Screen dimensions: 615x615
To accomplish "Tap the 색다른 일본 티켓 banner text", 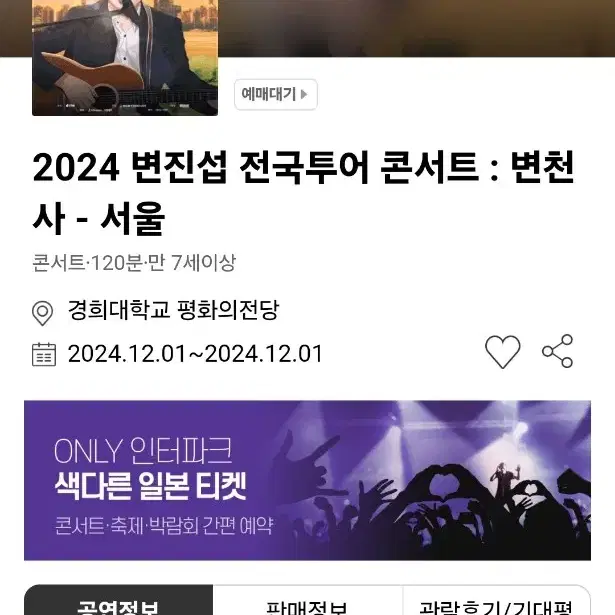I will tap(150, 486).
